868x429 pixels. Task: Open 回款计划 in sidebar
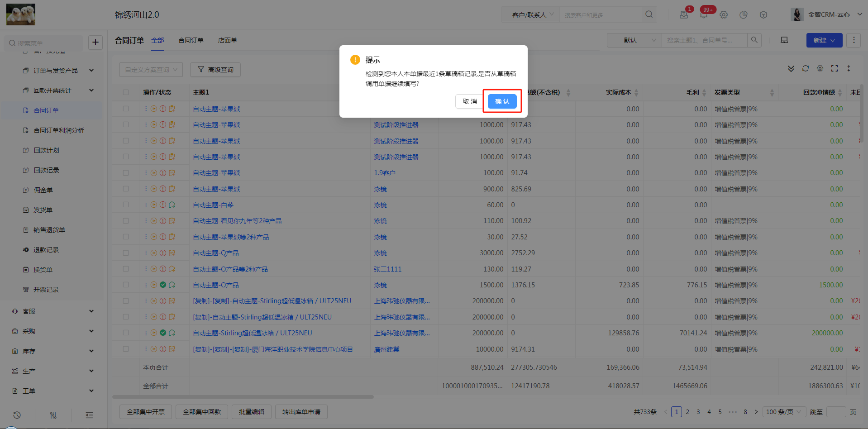47,150
